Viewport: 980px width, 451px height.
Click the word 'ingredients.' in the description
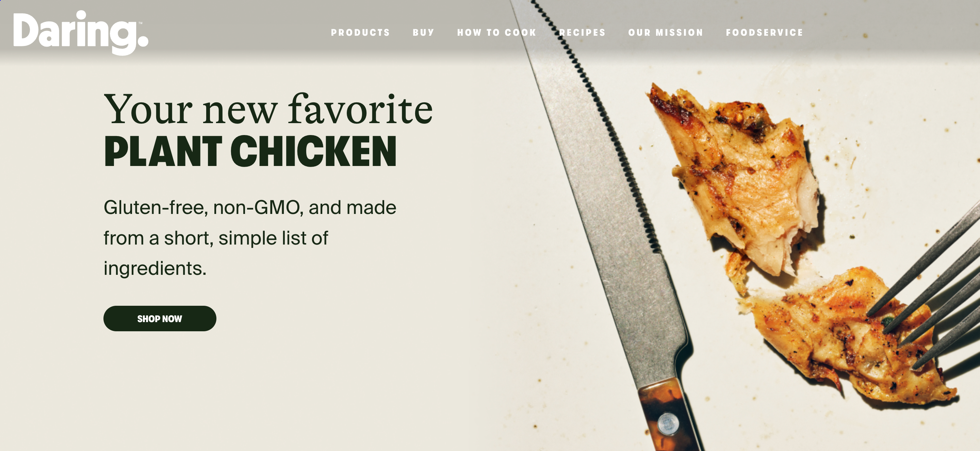click(155, 268)
